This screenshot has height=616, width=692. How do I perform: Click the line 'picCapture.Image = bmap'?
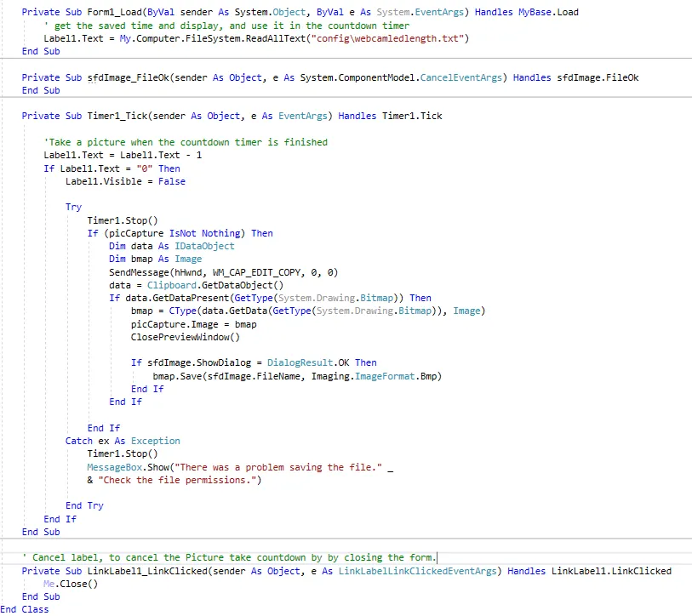194,324
